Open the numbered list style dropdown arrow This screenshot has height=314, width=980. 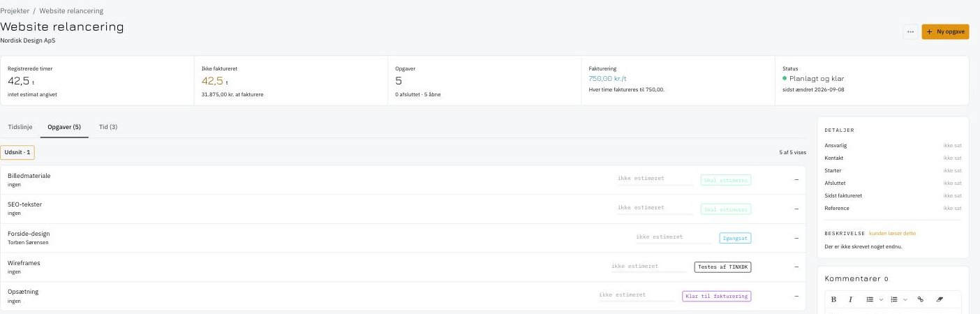(x=905, y=299)
